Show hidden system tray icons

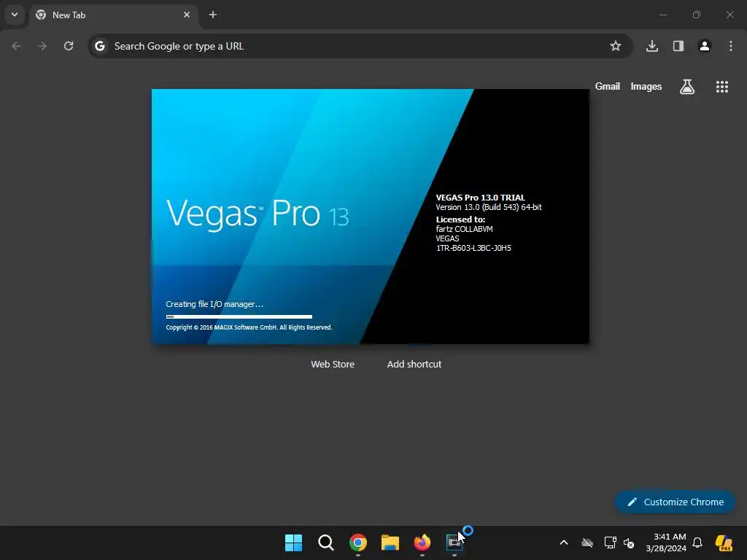click(x=564, y=542)
